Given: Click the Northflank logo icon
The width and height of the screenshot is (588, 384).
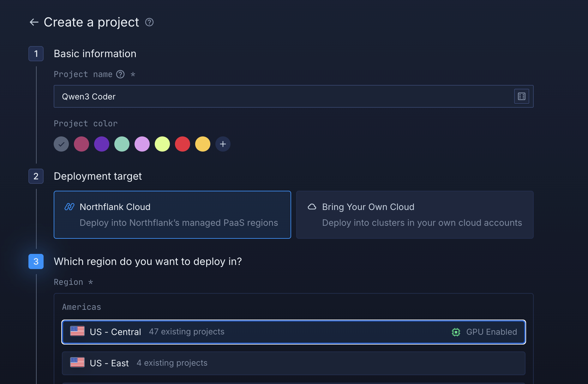Looking at the screenshot, I should 69,207.
